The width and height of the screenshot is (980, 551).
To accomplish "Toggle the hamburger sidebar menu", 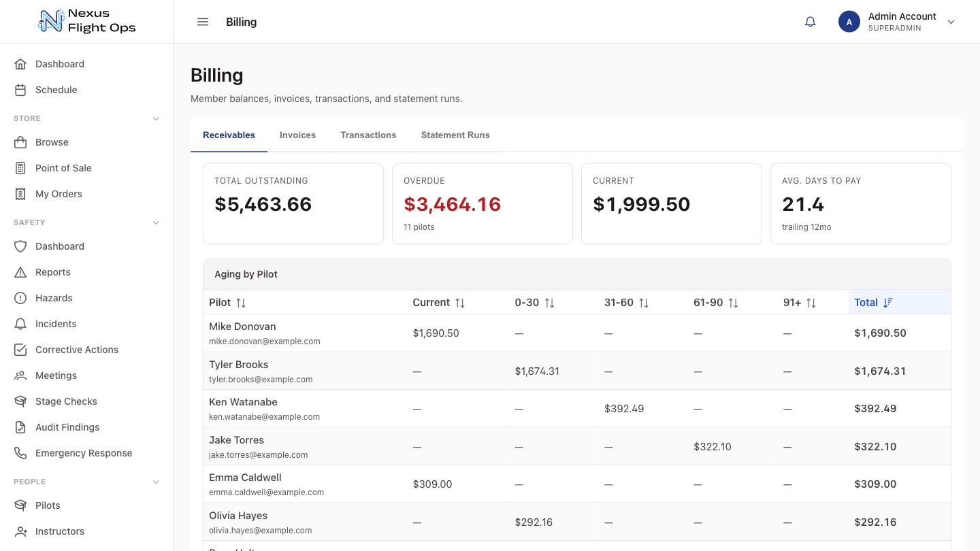I will [203, 22].
